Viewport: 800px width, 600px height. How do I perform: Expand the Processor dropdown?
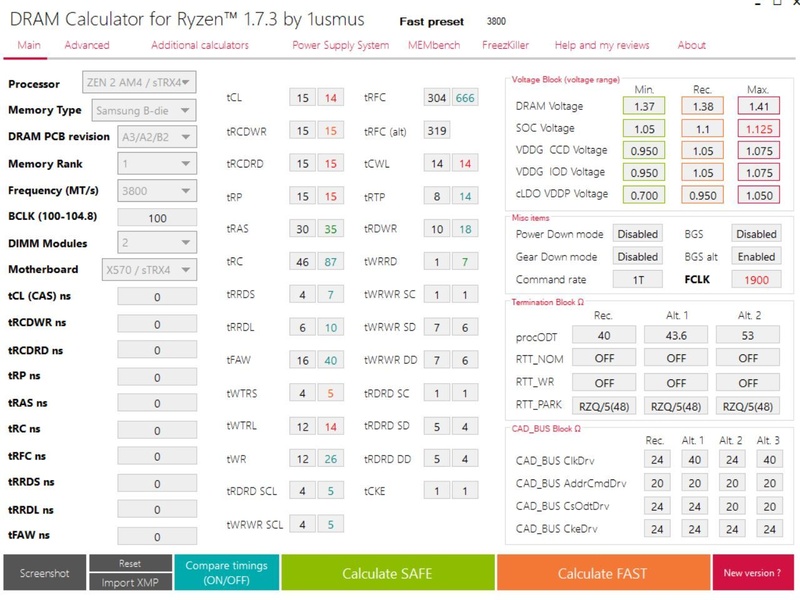tap(139, 82)
